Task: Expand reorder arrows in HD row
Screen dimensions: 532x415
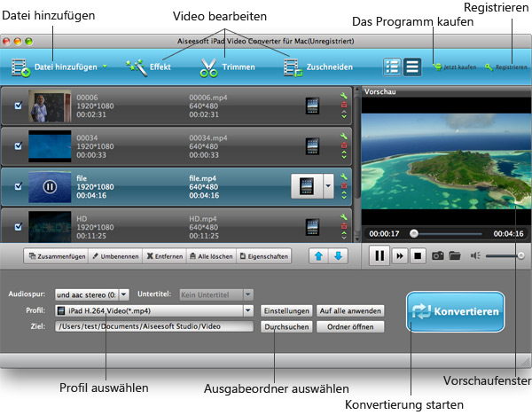Action: coord(344,236)
